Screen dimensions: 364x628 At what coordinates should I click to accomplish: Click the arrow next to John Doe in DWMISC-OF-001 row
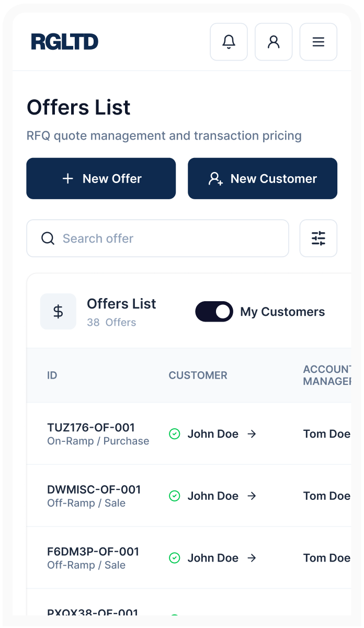(252, 496)
